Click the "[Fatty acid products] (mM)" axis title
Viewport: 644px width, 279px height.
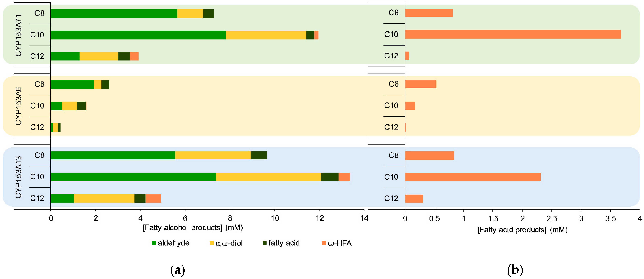[x=522, y=230]
